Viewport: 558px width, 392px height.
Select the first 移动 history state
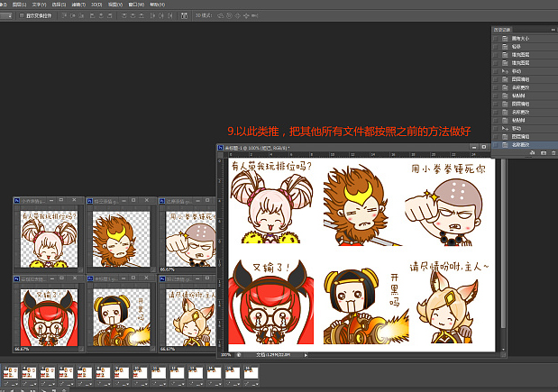(525, 71)
